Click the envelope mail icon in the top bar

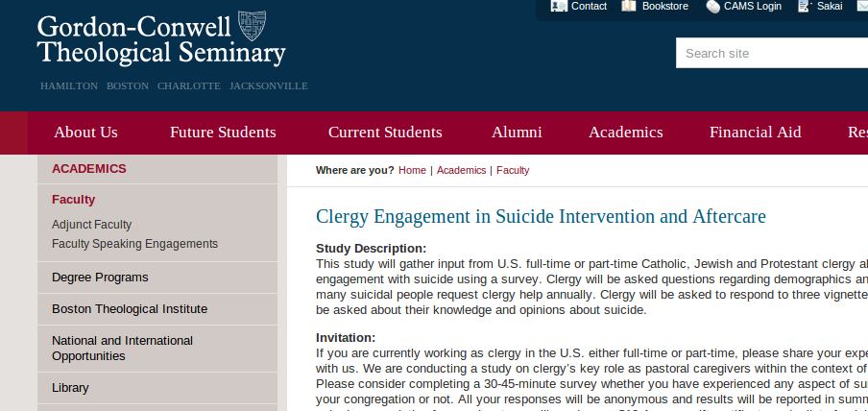862,6
